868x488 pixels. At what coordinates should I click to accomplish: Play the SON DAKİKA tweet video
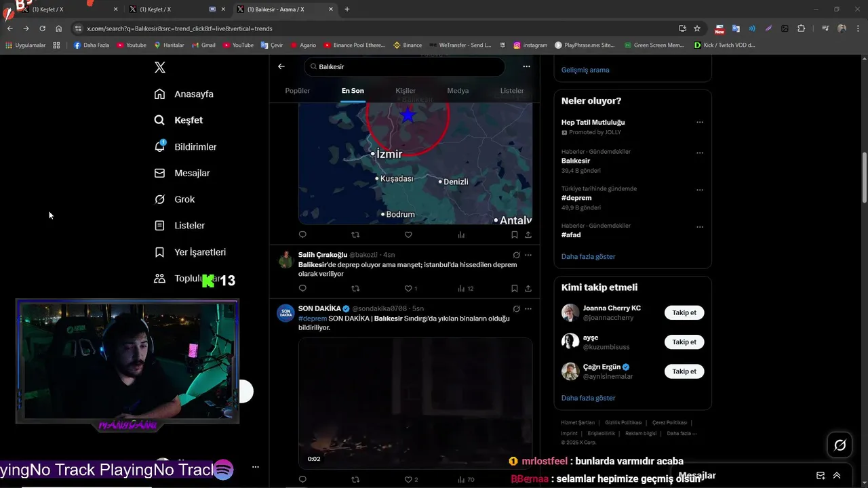pyautogui.click(x=415, y=403)
